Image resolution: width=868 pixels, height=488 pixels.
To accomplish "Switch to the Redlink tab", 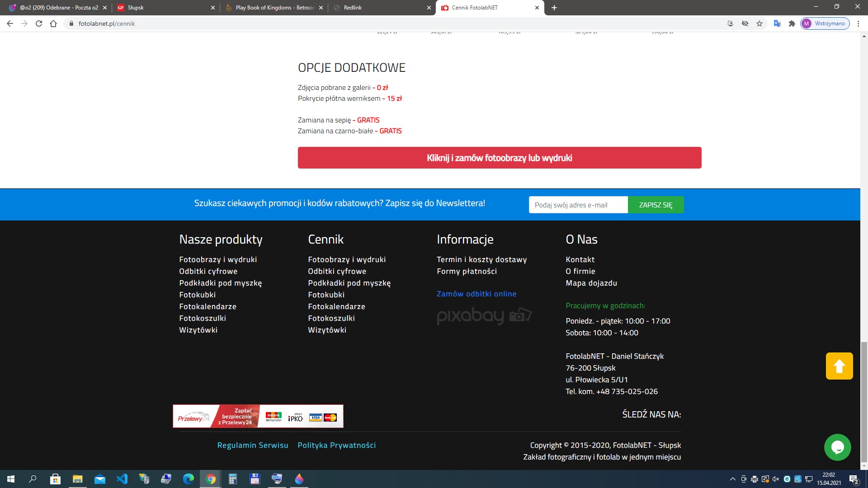I will click(382, 8).
